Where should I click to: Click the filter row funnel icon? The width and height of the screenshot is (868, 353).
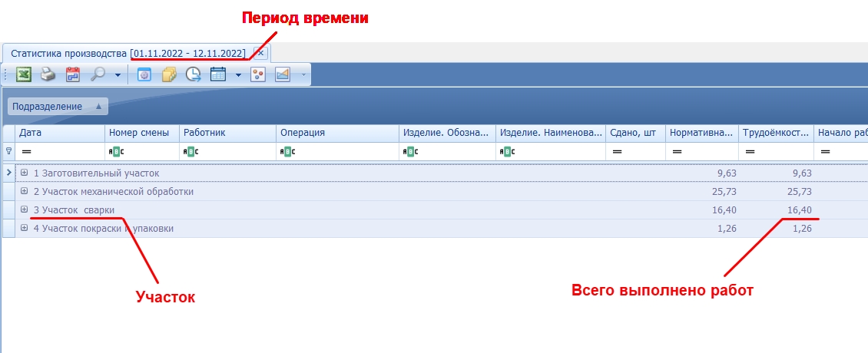coord(8,150)
